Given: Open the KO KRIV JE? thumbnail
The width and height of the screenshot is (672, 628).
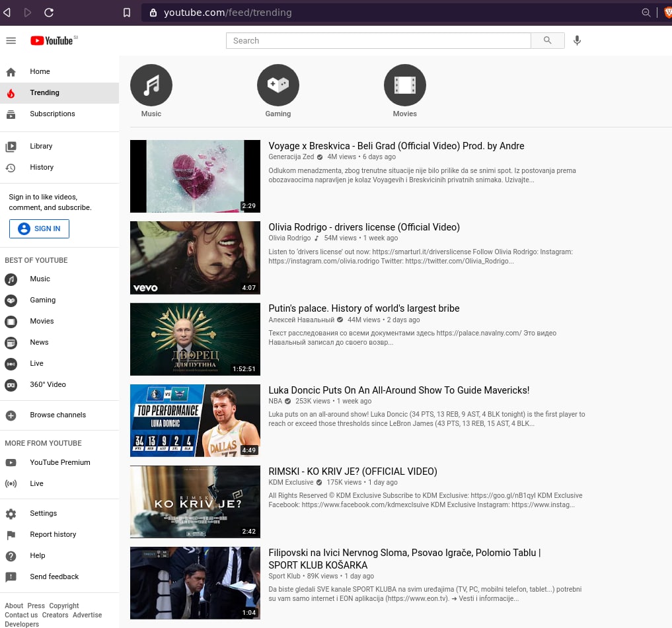Looking at the screenshot, I should [195, 502].
